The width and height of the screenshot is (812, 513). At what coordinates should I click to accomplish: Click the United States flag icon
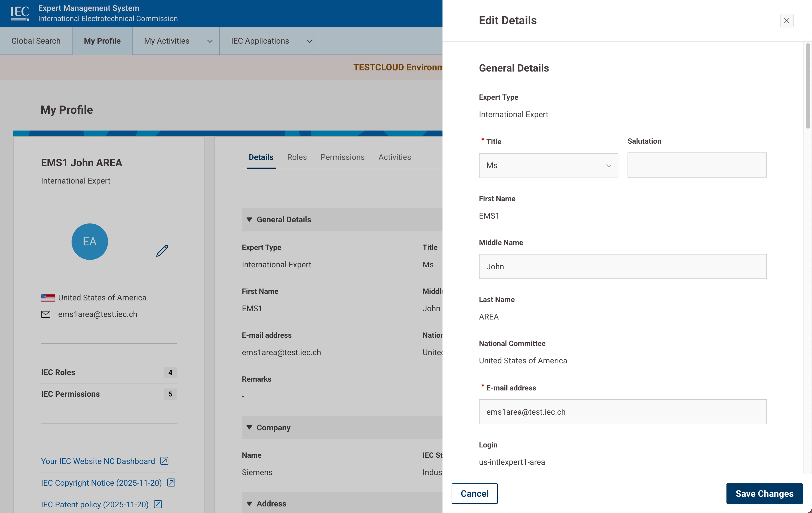[47, 297]
